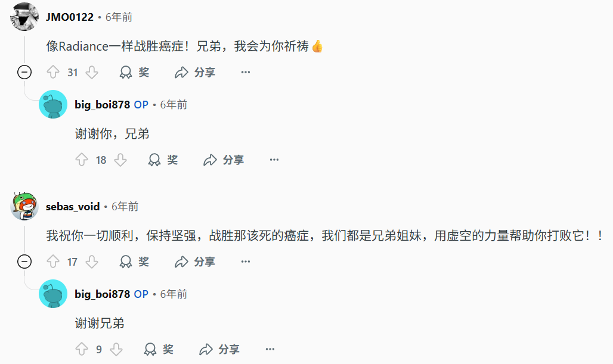Open more options on JMO0122's comment

click(x=246, y=72)
